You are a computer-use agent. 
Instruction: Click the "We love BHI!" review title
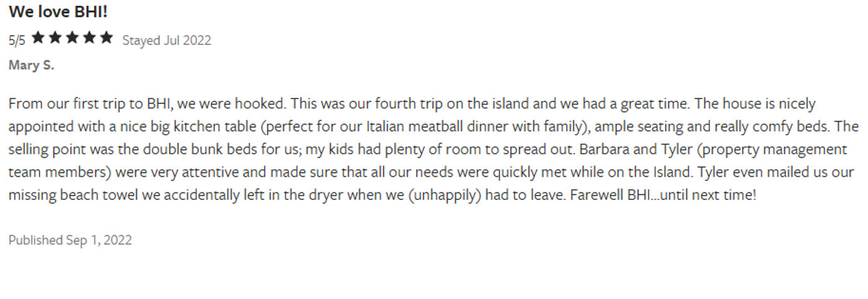tap(58, 12)
